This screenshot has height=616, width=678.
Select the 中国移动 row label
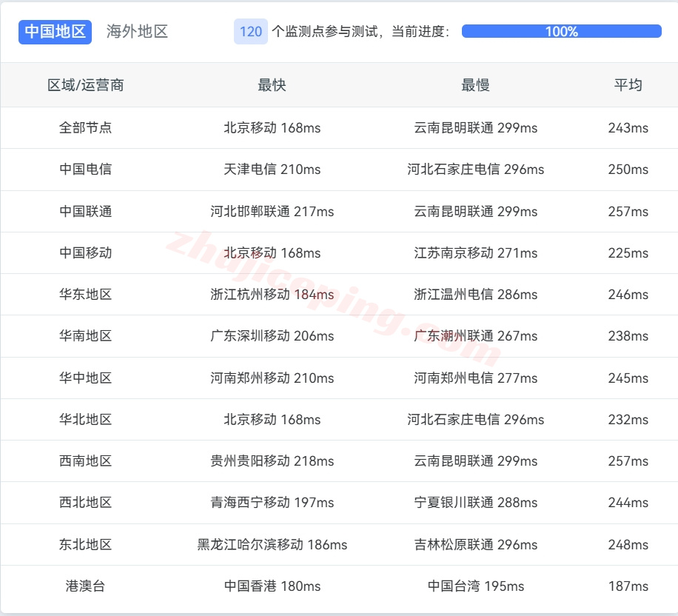pyautogui.click(x=86, y=252)
